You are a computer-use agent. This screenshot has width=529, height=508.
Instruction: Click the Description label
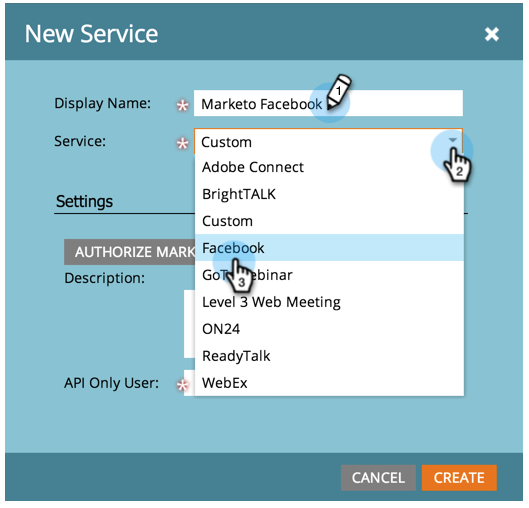tap(105, 278)
